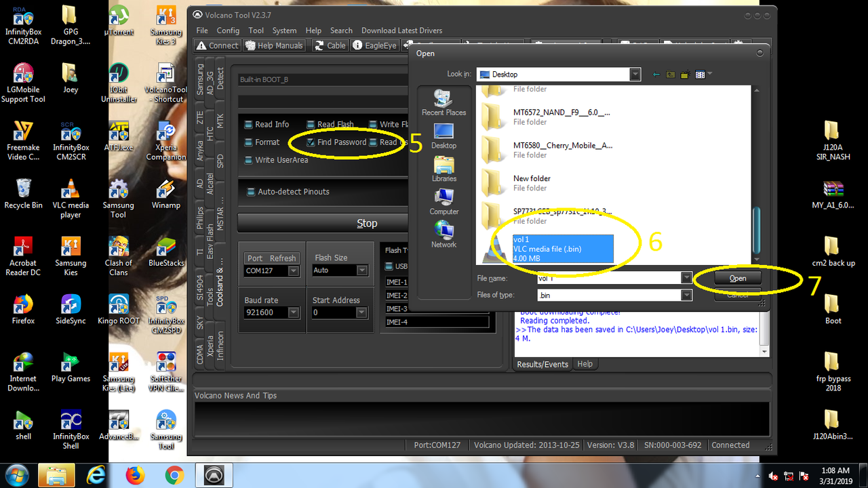Select the vol 1 VLC media file
Viewport: 868px width, 488px height.
(547, 249)
